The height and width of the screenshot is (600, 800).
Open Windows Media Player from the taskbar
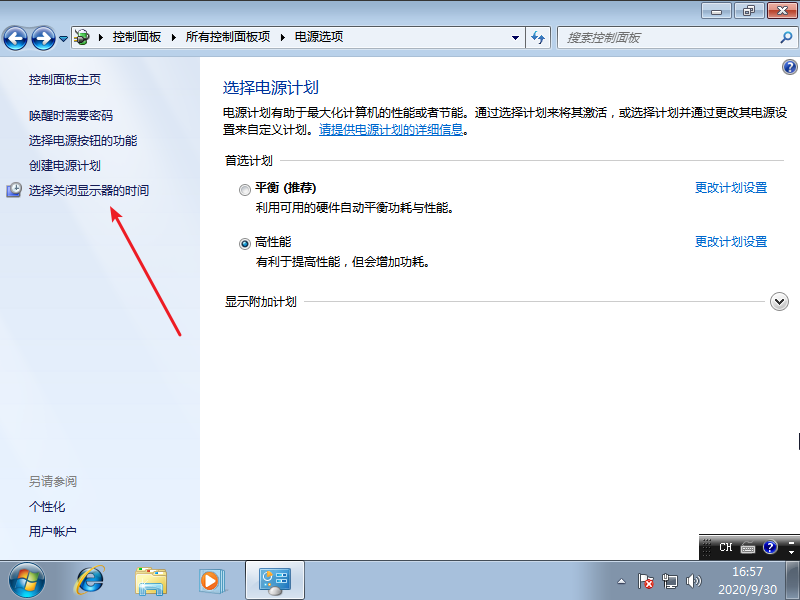point(212,580)
